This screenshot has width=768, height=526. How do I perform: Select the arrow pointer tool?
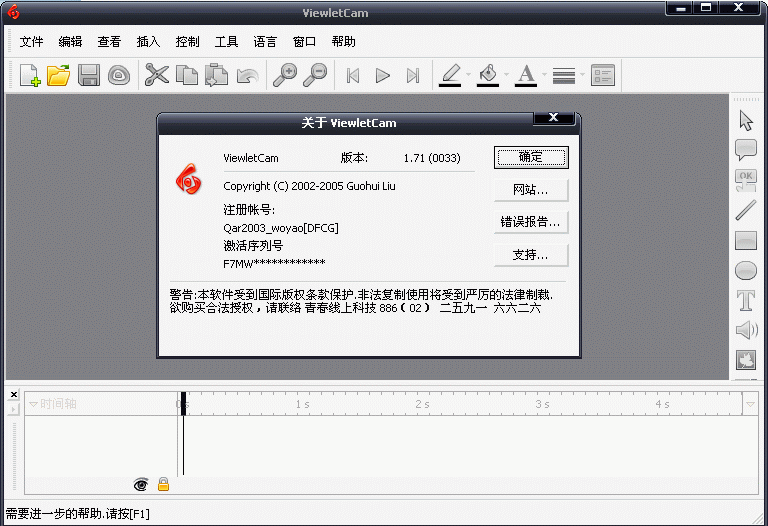coord(746,120)
